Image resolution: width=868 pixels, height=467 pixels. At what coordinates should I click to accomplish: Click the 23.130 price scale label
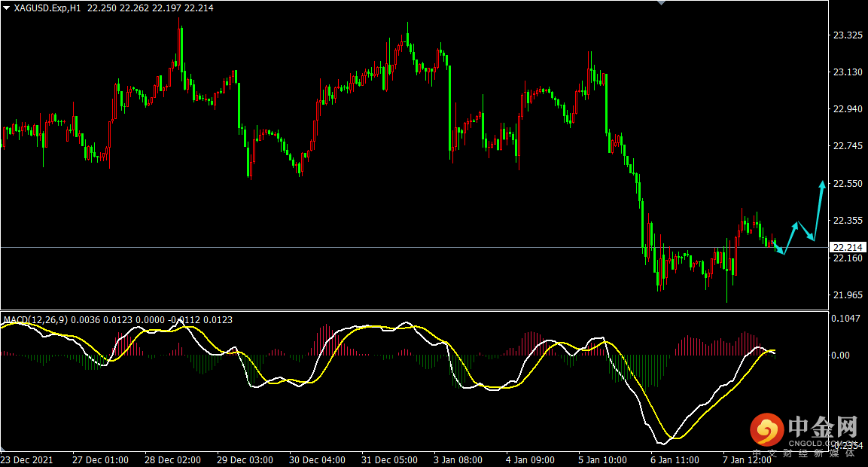pyautogui.click(x=848, y=72)
